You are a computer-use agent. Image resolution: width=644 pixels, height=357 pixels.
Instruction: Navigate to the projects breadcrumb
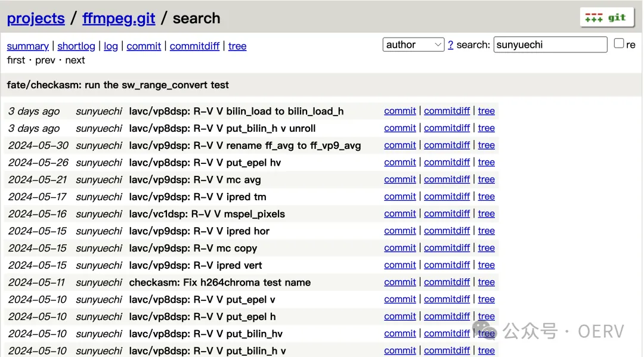(x=36, y=18)
